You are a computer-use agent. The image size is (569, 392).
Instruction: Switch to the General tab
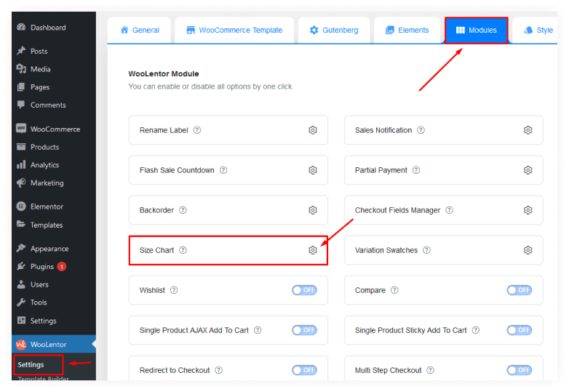click(140, 30)
